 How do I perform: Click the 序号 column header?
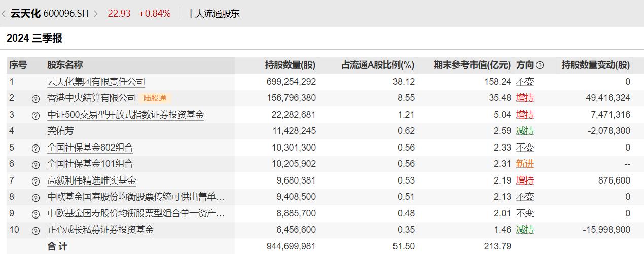(18, 65)
